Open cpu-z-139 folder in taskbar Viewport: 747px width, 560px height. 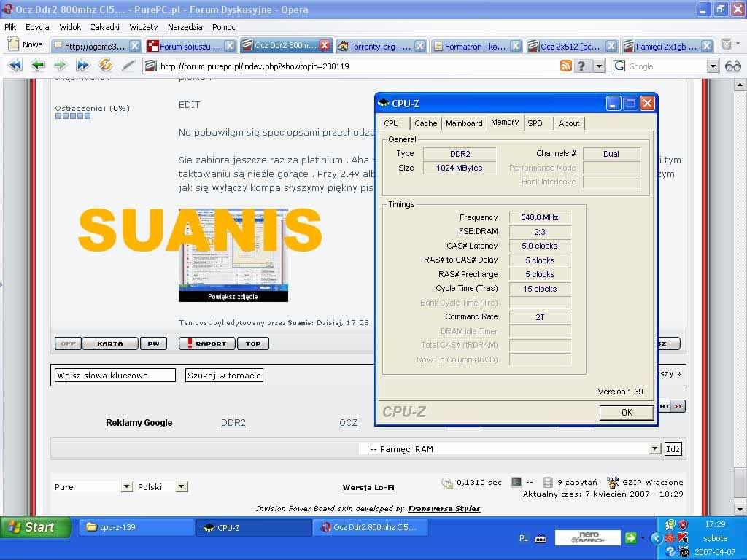[136, 527]
